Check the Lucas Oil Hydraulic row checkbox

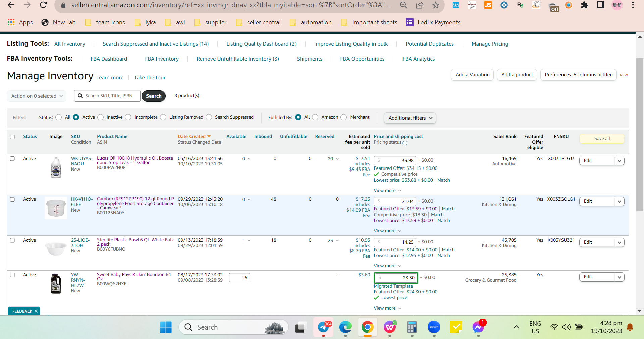point(12,159)
